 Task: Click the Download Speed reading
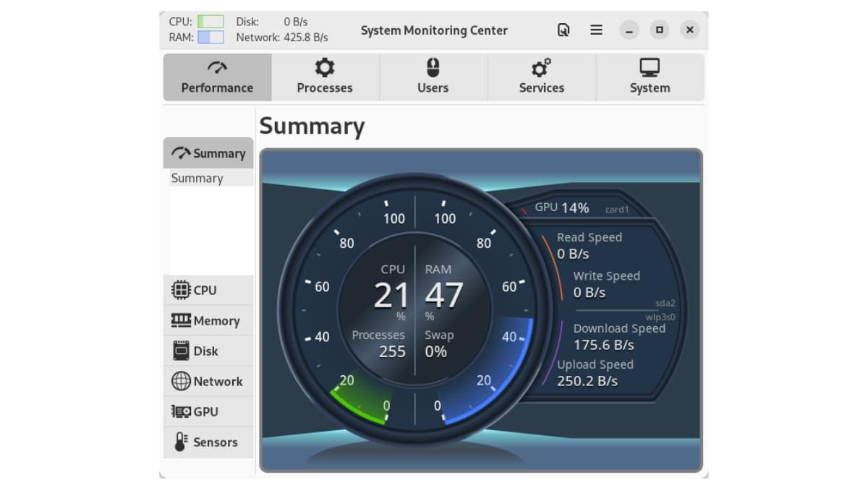(x=603, y=345)
